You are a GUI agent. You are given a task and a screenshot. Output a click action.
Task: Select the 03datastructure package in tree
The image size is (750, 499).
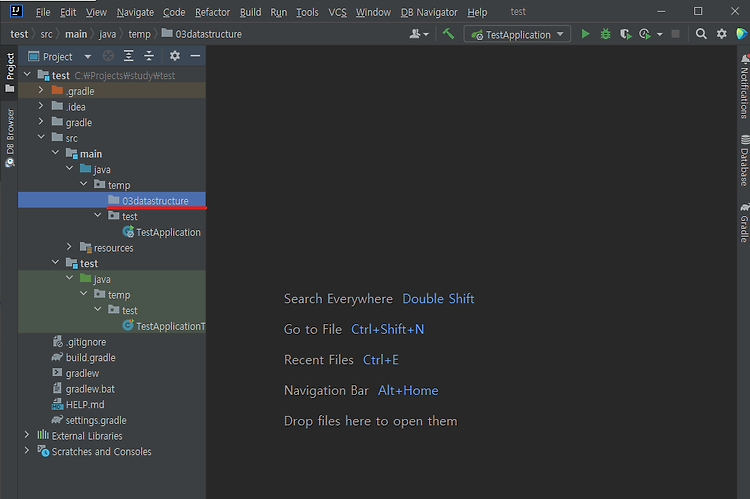click(112, 200)
